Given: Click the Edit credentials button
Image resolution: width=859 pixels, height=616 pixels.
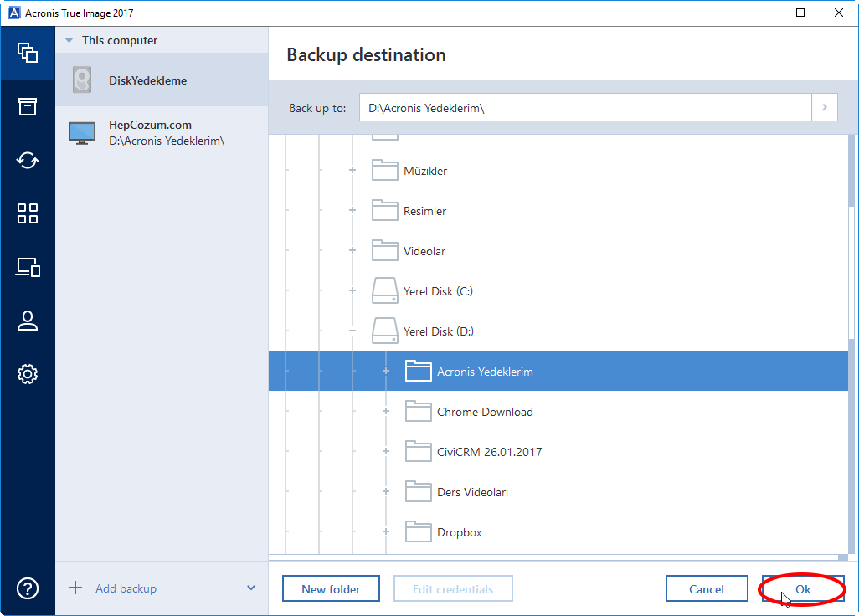Looking at the screenshot, I should click(453, 588).
